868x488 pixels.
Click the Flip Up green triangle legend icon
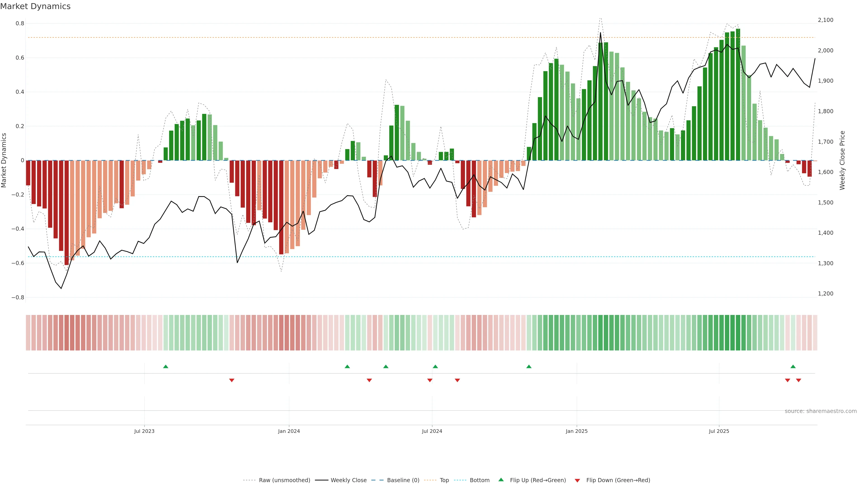501,480
